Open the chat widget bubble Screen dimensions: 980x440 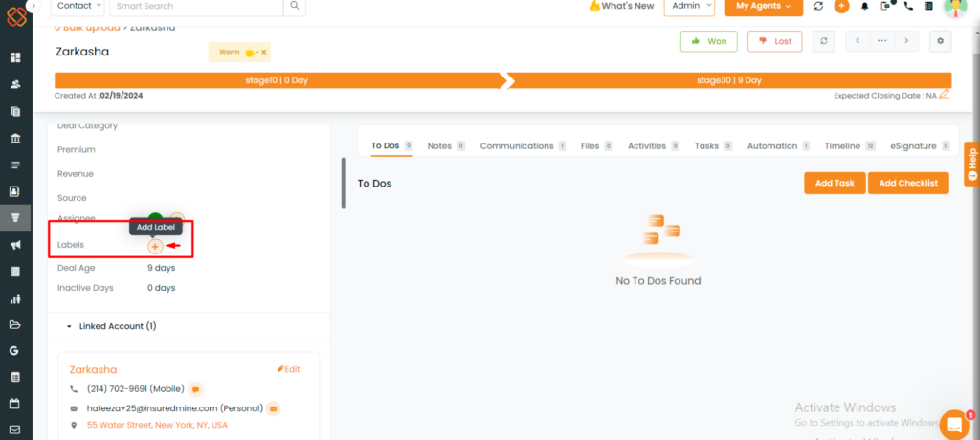tap(954, 425)
